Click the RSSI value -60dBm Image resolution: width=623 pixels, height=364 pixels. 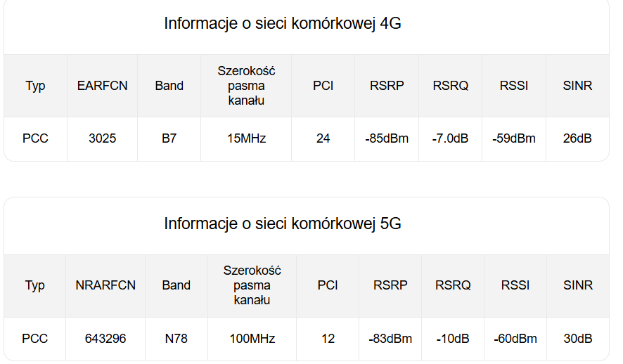pos(515,339)
